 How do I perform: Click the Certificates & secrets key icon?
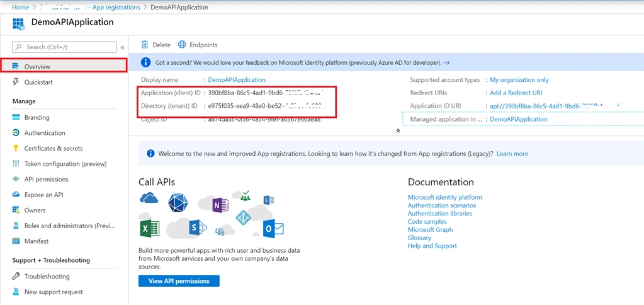tap(16, 148)
